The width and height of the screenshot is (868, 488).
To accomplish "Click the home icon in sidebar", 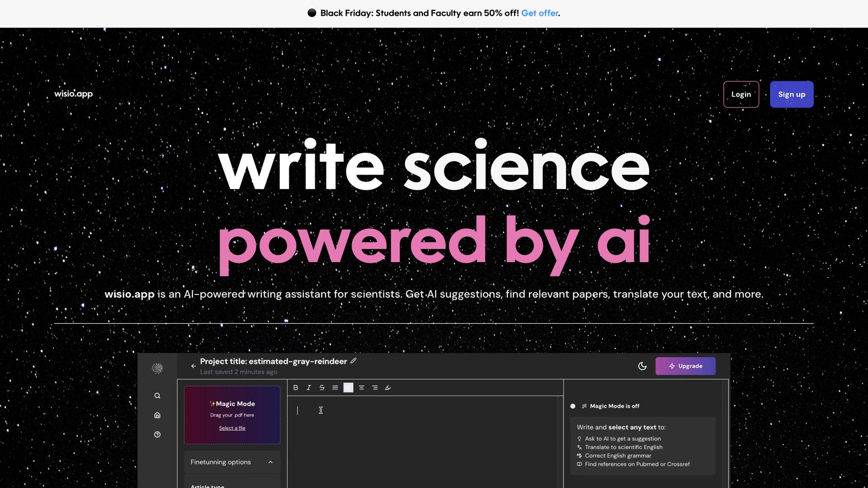I will 157,415.
